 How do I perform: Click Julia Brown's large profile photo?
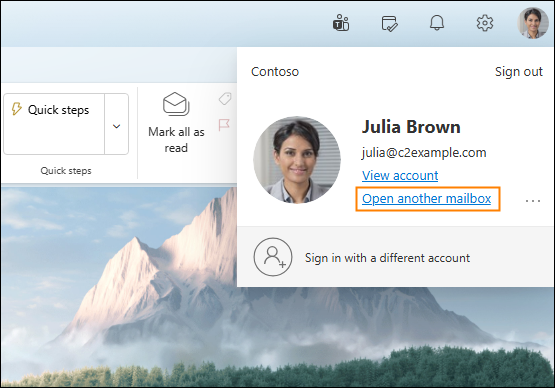point(297,160)
